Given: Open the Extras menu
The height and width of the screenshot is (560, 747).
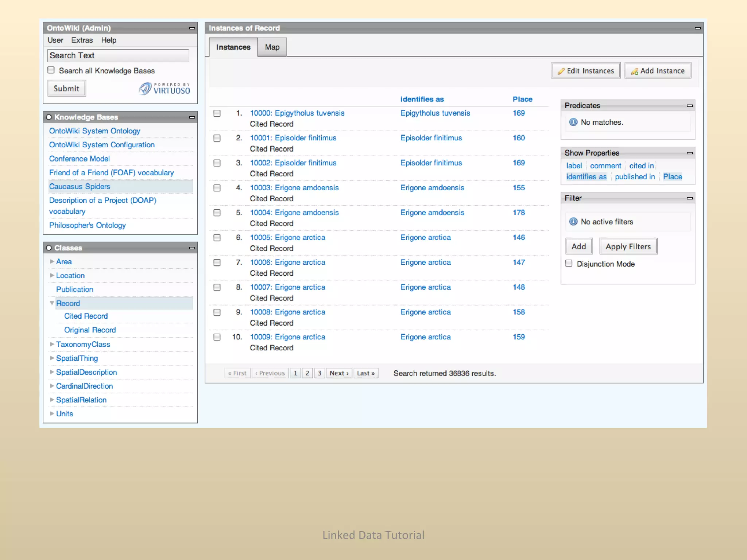Looking at the screenshot, I should point(82,40).
